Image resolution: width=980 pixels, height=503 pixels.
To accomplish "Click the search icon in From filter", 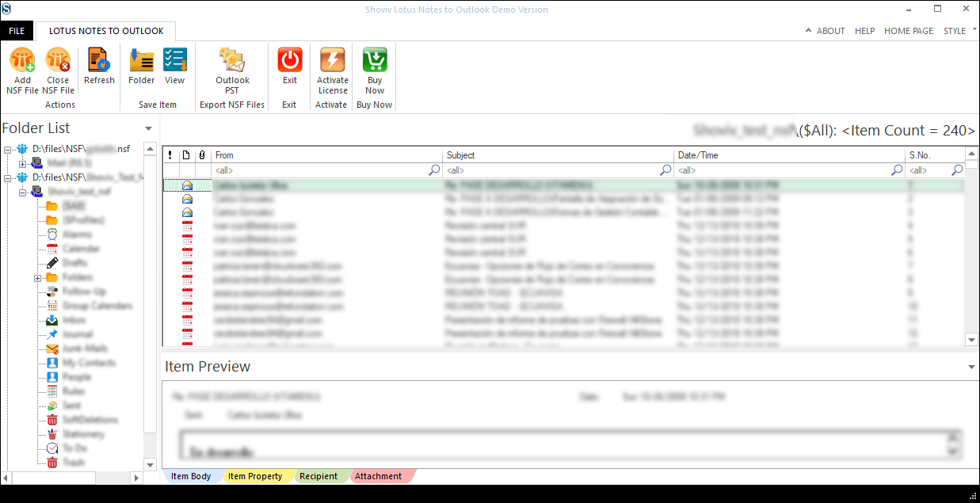I will click(434, 170).
